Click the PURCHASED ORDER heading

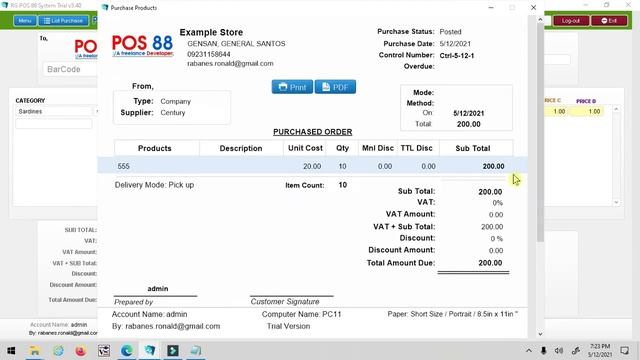(x=313, y=132)
